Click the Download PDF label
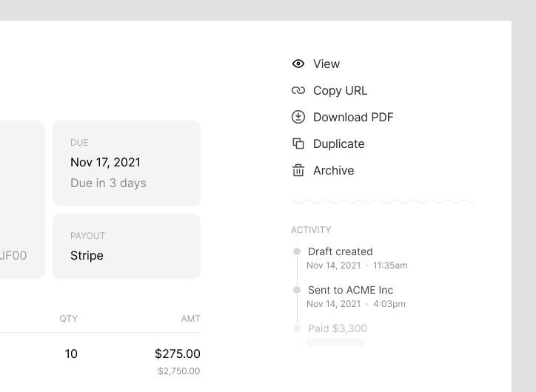Viewport: 536px width, 392px height. click(353, 118)
